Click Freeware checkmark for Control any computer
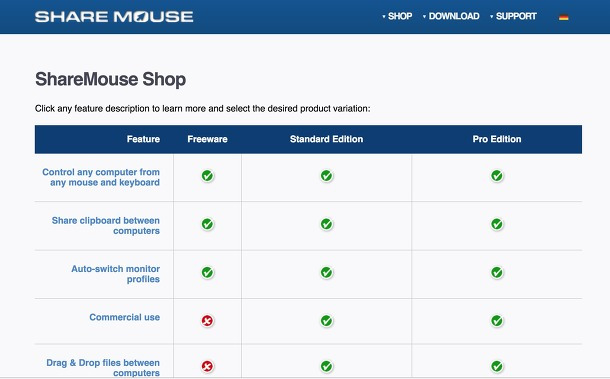 tap(207, 176)
